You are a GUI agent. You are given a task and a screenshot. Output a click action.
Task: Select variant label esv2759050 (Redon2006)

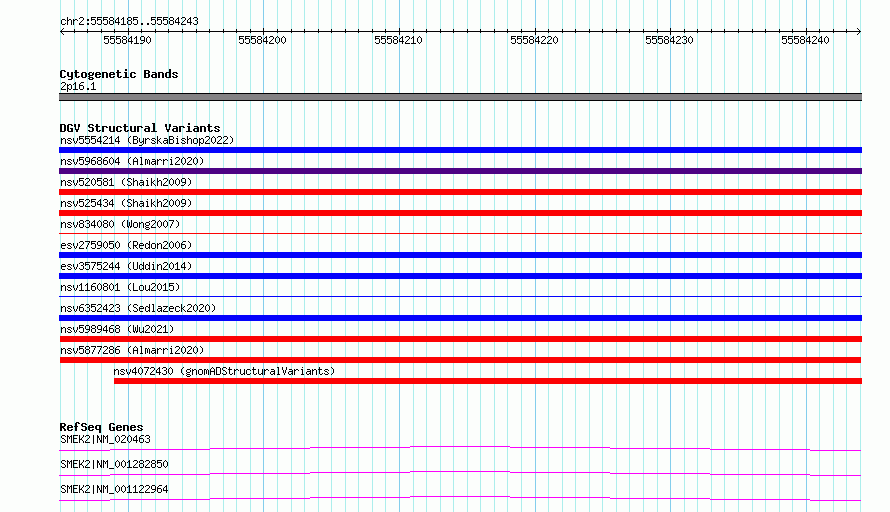point(126,245)
